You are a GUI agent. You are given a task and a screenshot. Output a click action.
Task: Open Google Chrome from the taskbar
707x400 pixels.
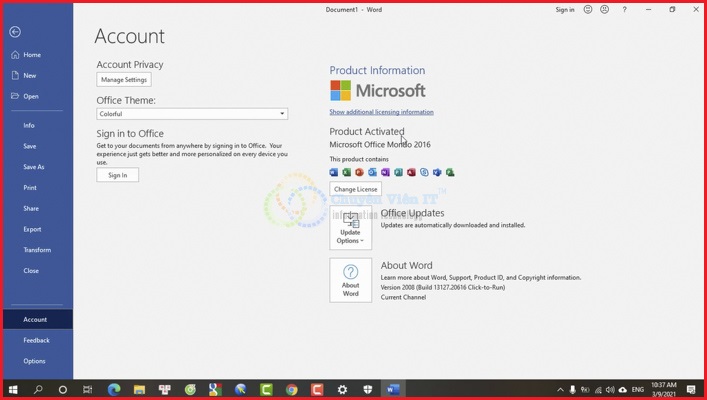tap(291, 389)
